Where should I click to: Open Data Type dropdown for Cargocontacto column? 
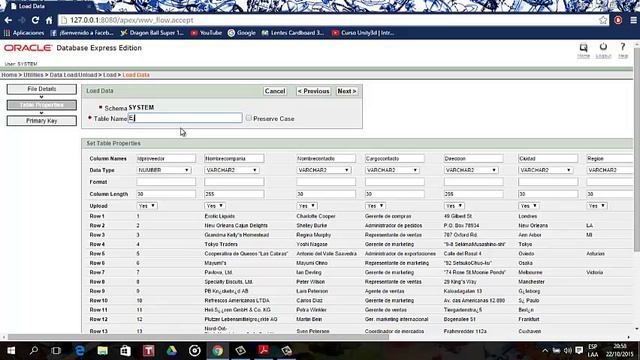(392, 170)
